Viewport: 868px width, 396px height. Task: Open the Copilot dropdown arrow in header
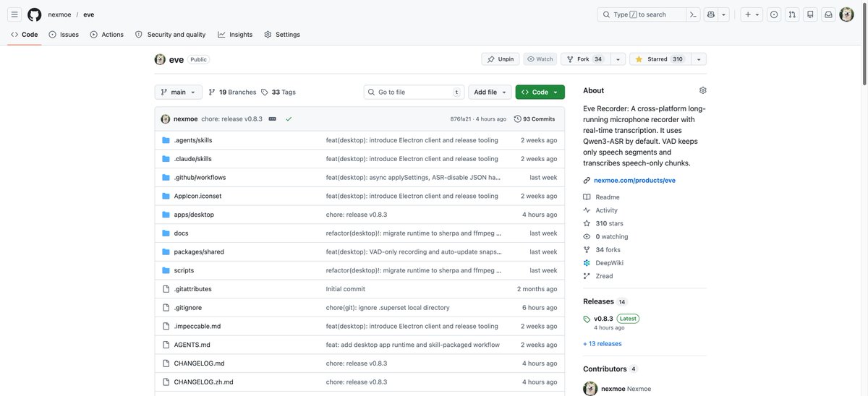(x=724, y=14)
